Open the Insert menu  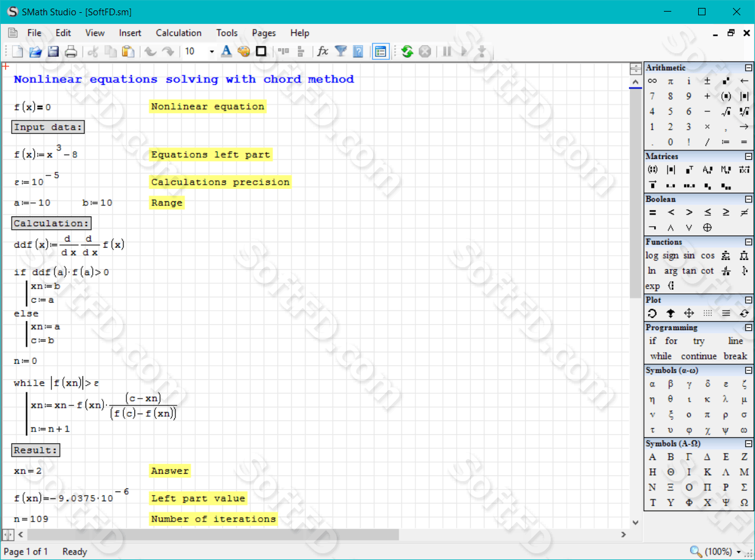pyautogui.click(x=130, y=33)
